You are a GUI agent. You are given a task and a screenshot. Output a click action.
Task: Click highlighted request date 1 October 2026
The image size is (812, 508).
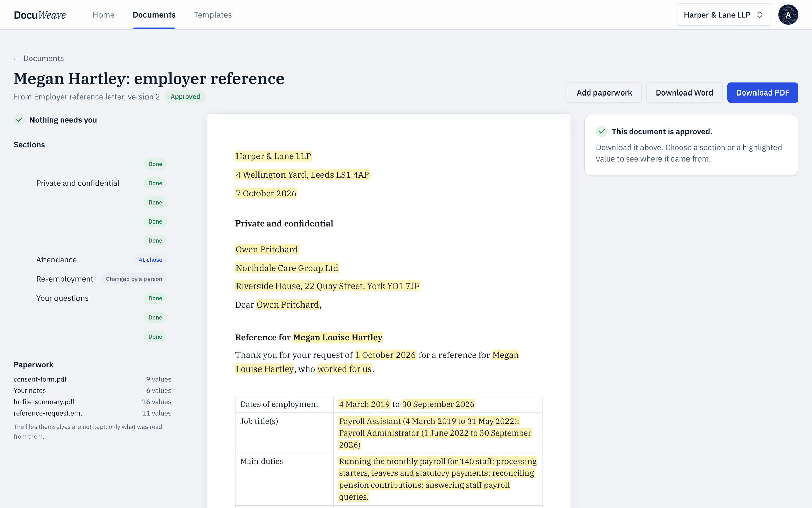point(385,355)
